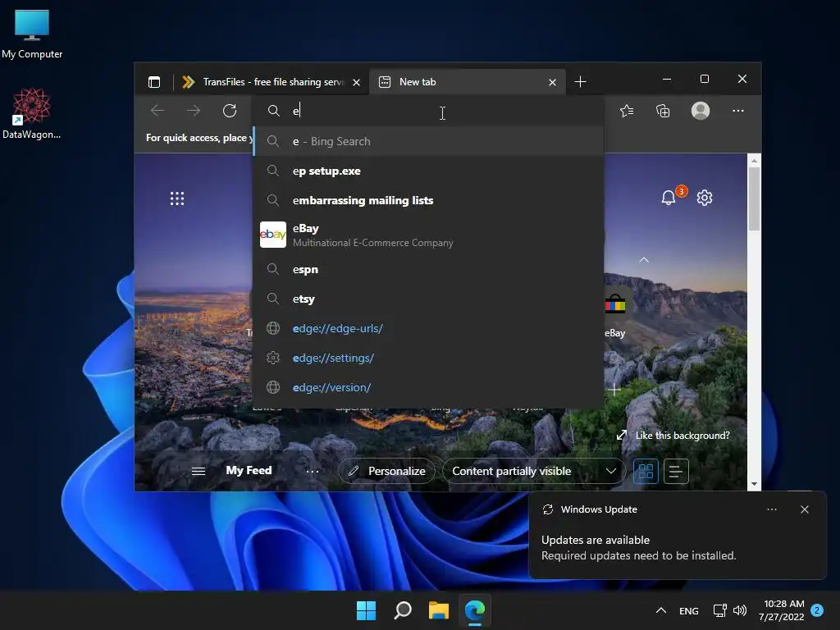840x630 pixels.
Task: Select embarrassing mailing lists suggestion
Action: pos(428,200)
